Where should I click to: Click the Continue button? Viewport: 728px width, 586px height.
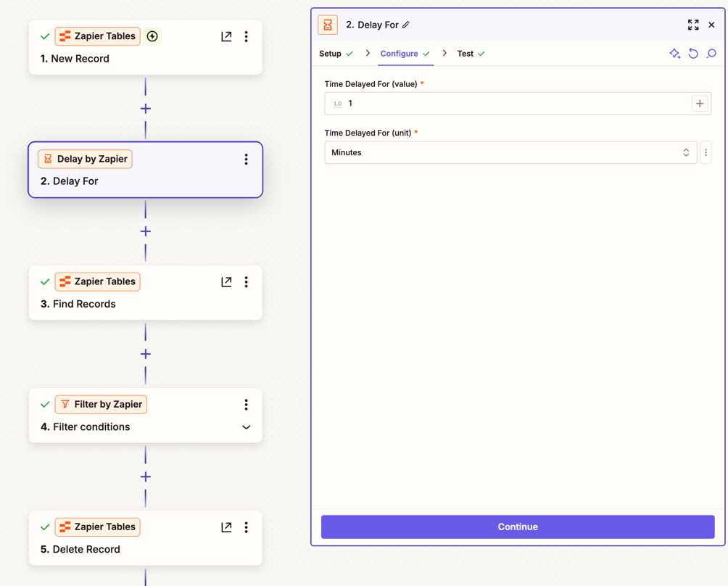518,527
